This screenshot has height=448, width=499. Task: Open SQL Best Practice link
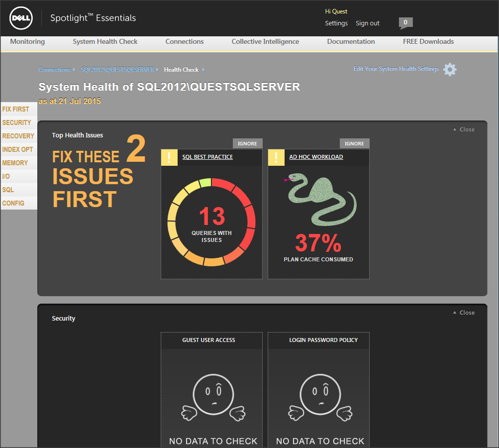pyautogui.click(x=207, y=157)
